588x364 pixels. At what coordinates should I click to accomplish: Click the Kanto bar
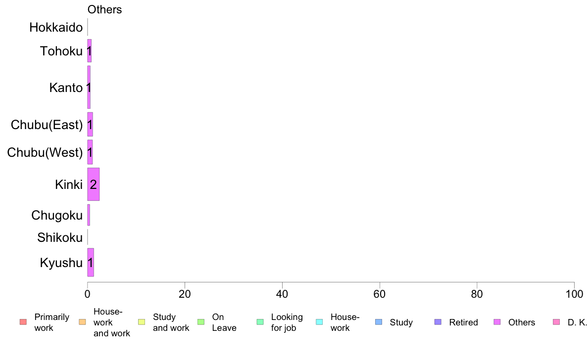[x=89, y=88]
